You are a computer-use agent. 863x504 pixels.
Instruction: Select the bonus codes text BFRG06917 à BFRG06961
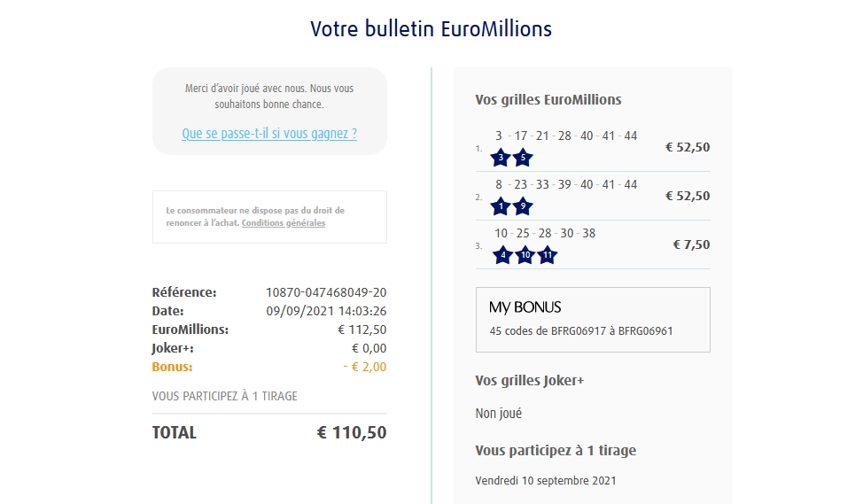[580, 331]
